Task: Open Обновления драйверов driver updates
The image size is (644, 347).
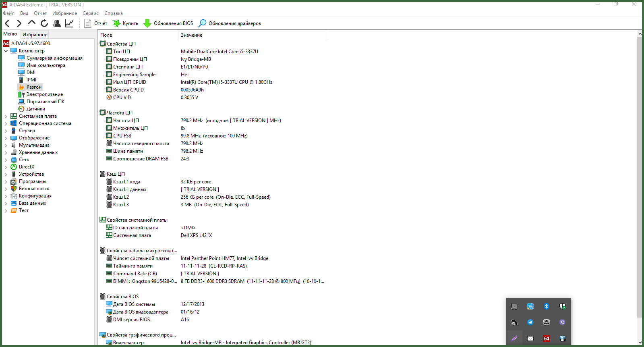Action: [x=230, y=23]
